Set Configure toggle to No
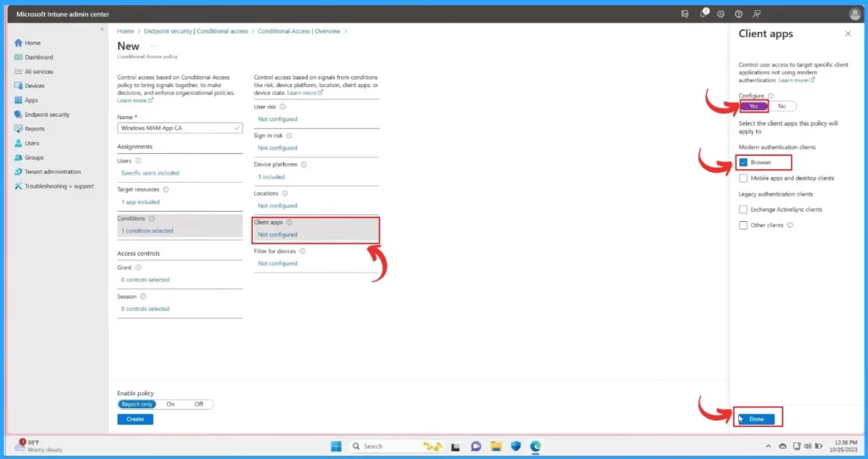Image resolution: width=868 pixels, height=459 pixels. point(782,106)
